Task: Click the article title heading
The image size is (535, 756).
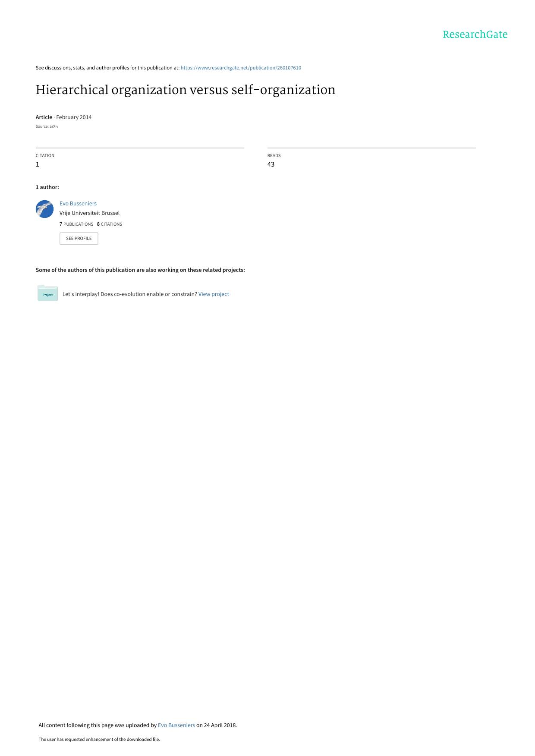Action: point(186,90)
